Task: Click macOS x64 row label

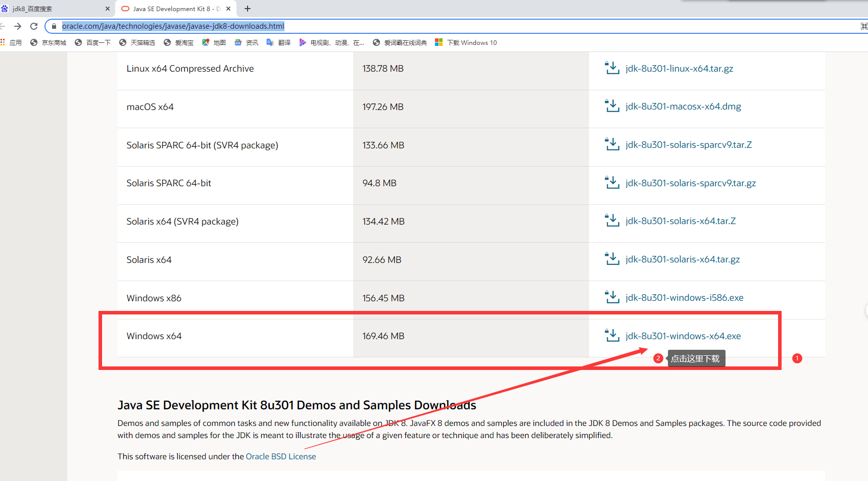Action: click(x=150, y=107)
